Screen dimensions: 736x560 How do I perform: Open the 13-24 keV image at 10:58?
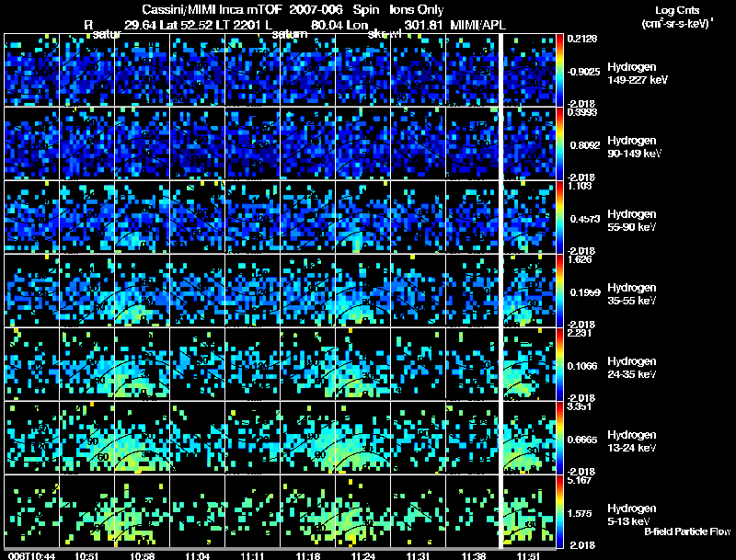pyautogui.click(x=143, y=438)
